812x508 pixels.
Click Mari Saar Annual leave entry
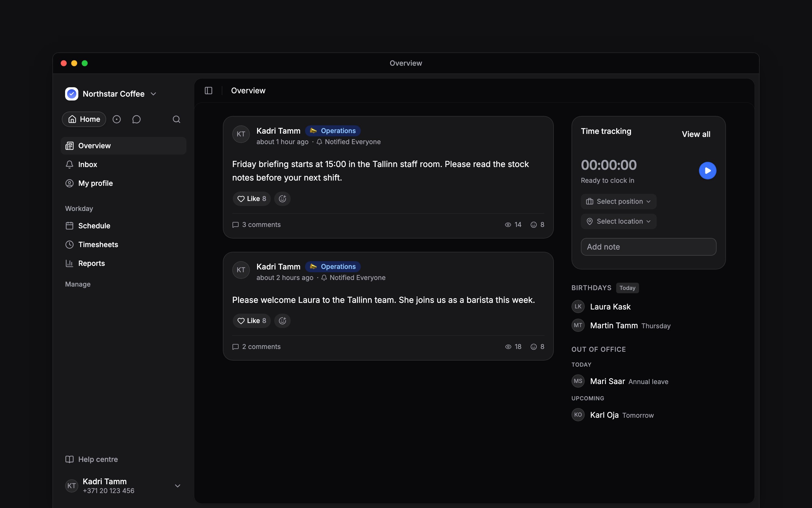(620, 381)
